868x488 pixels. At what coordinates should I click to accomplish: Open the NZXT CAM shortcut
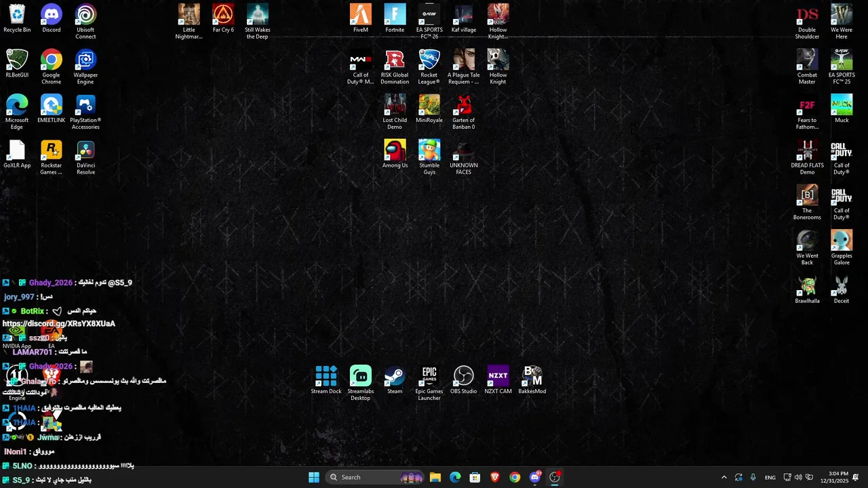[x=498, y=380]
